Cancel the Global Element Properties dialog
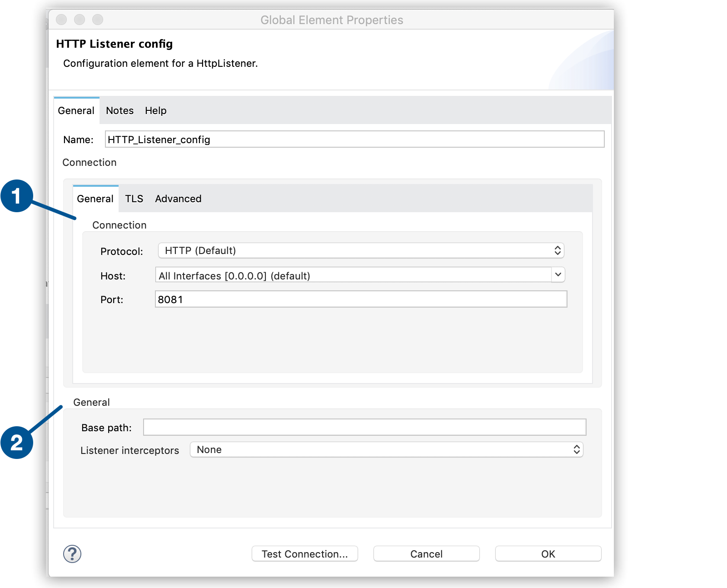Screen dimensions: 727x588 pyautogui.click(x=426, y=553)
